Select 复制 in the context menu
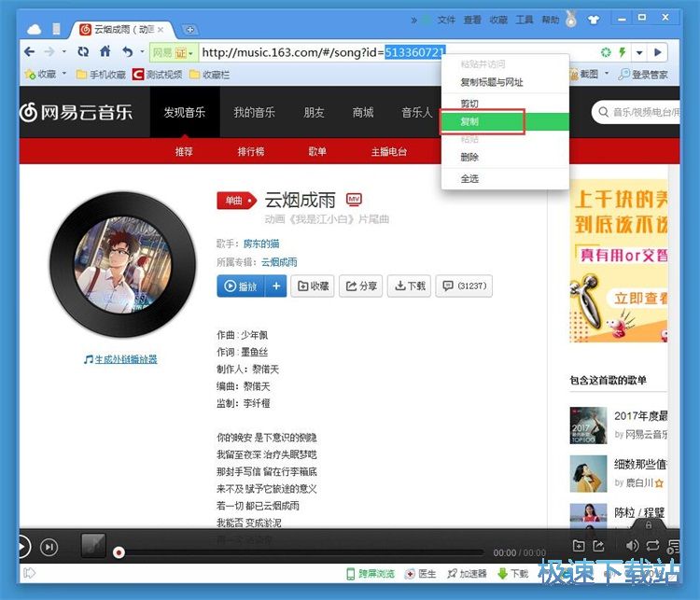700x600 pixels. 505,121
